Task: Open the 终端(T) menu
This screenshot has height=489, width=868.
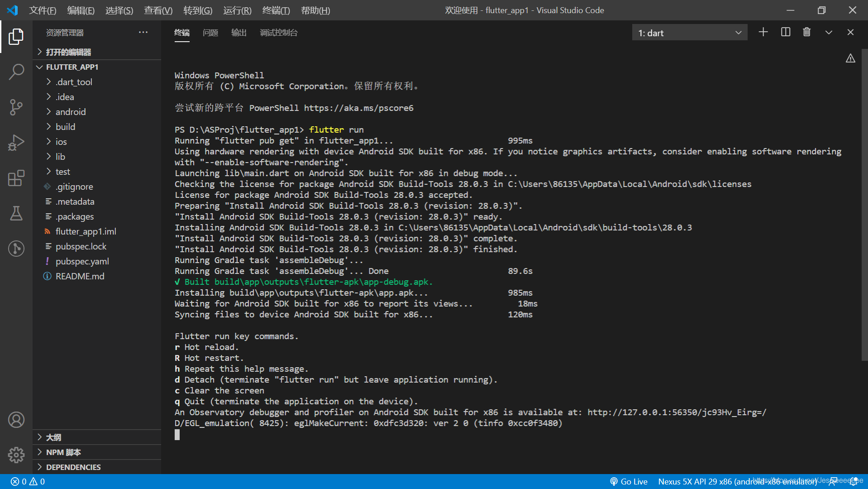Action: [276, 10]
